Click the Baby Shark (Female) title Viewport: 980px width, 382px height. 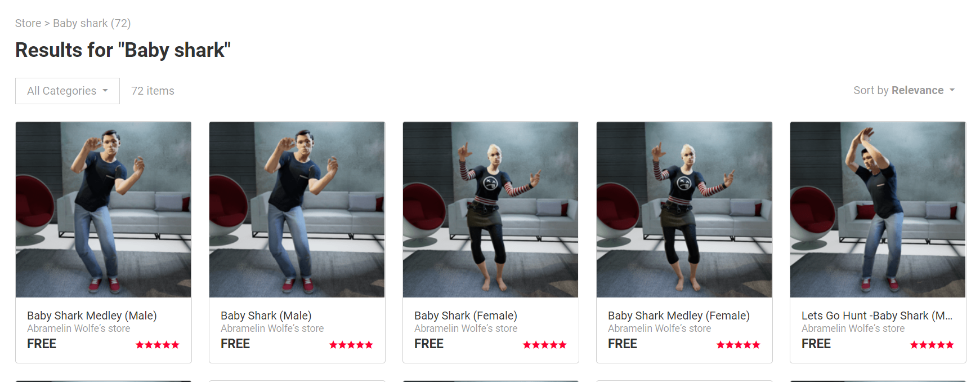[x=466, y=316]
